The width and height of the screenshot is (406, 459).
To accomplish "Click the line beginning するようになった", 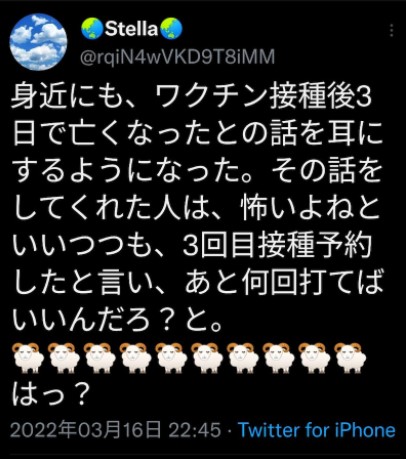I will click(x=197, y=172).
